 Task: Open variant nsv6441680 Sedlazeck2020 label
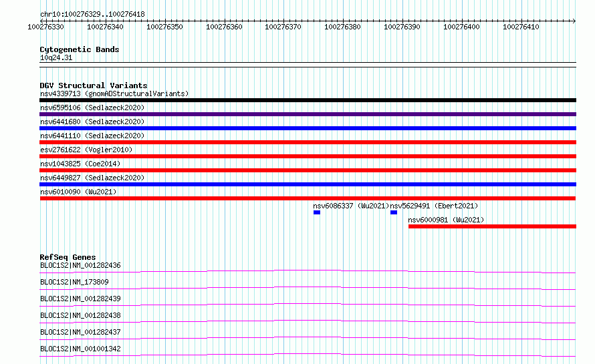tap(92, 122)
